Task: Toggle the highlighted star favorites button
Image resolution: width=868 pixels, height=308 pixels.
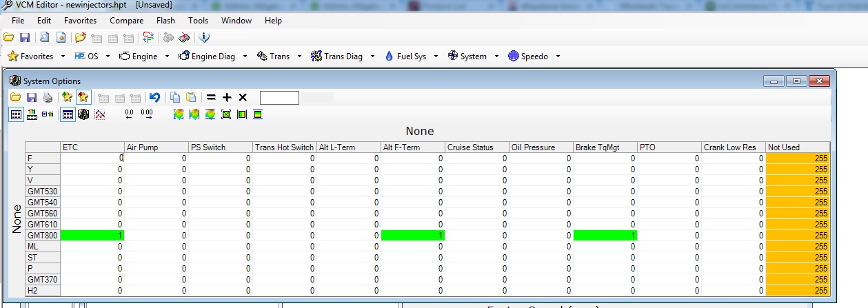Action: (x=83, y=98)
